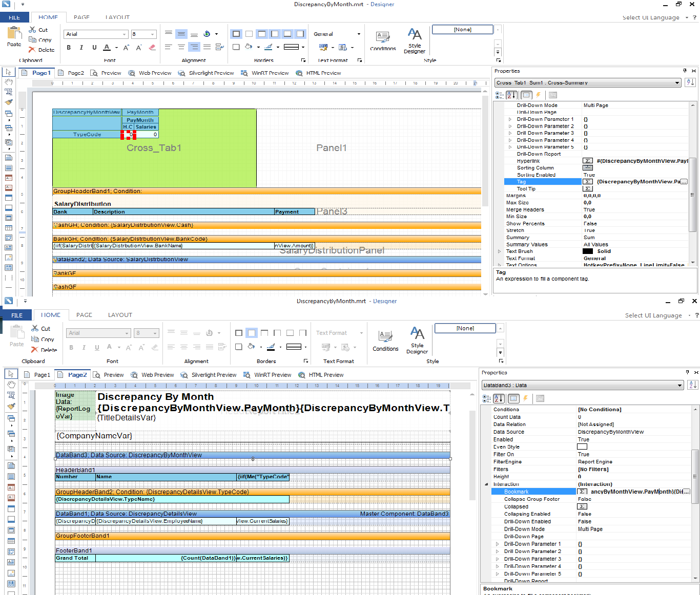The image size is (700, 595).
Task: Toggle Bold in the upper window's Font group
Action: click(x=69, y=48)
